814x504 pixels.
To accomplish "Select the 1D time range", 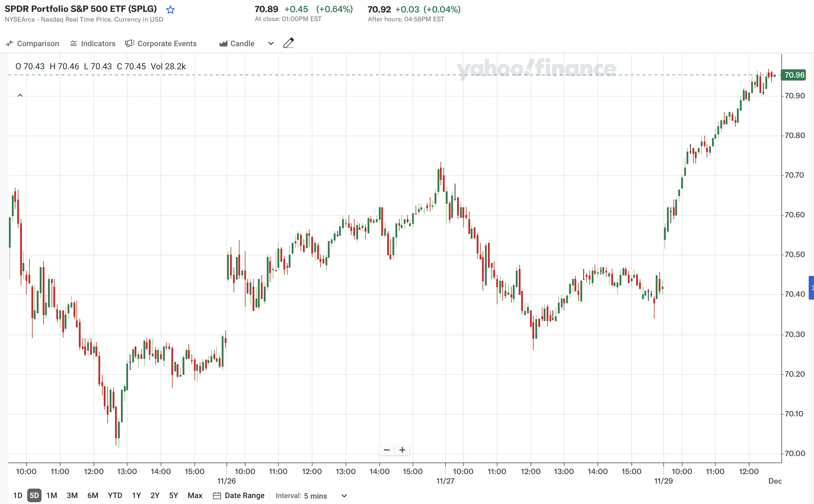I will point(18,496).
